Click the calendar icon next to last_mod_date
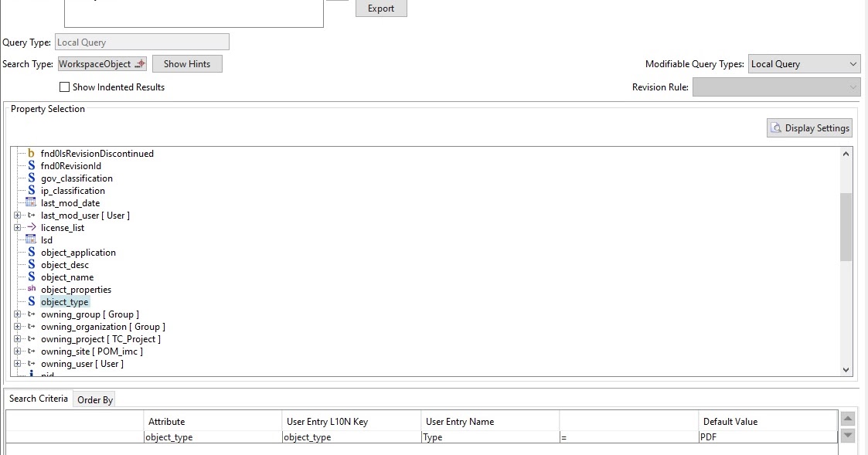868x455 pixels. coord(29,202)
